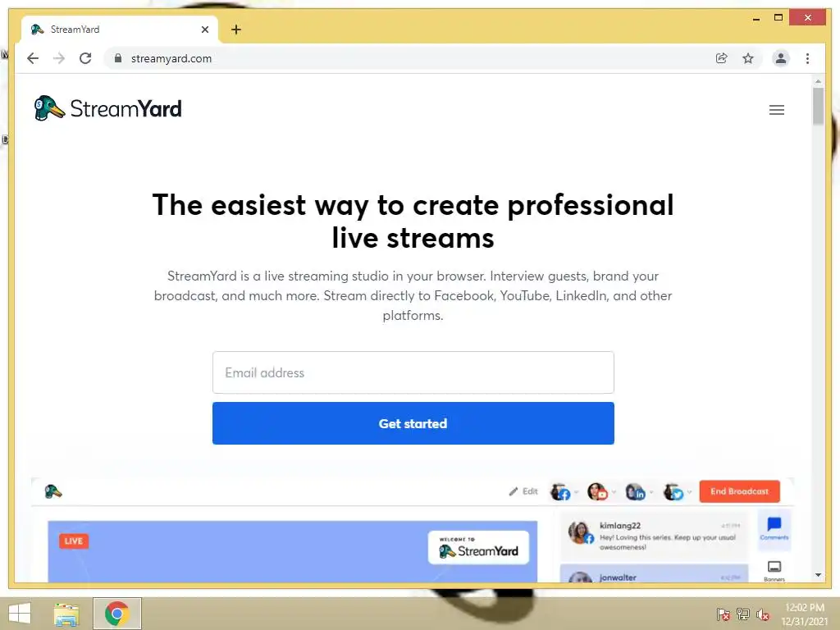Click the Action Center flag tray icon
Image resolution: width=840 pixels, height=630 pixels.
[x=723, y=614]
